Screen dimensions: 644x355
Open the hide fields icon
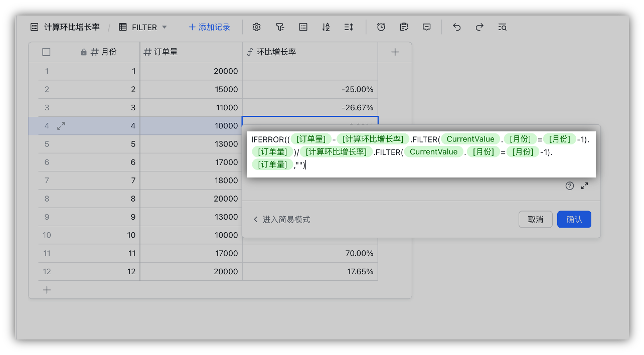click(303, 27)
